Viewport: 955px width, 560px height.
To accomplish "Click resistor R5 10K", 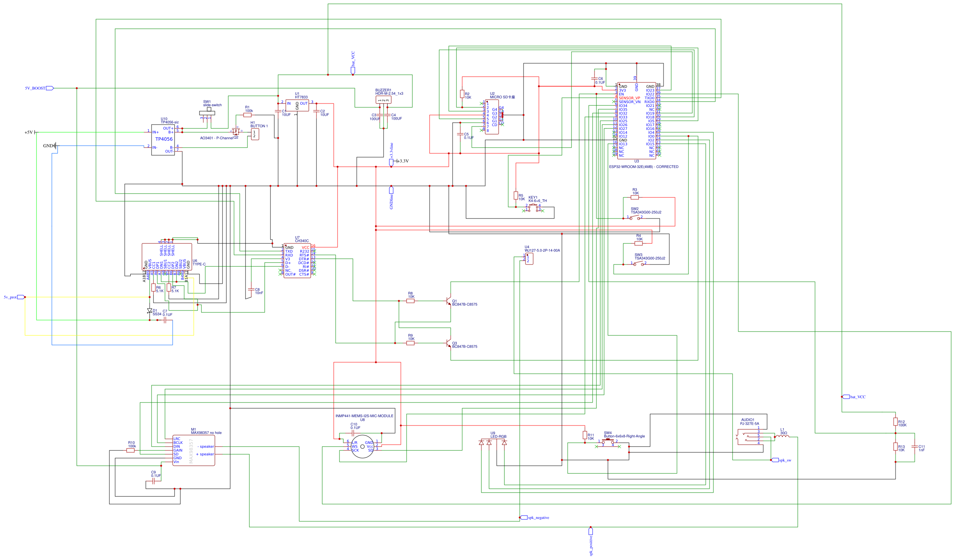I will click(x=516, y=195).
